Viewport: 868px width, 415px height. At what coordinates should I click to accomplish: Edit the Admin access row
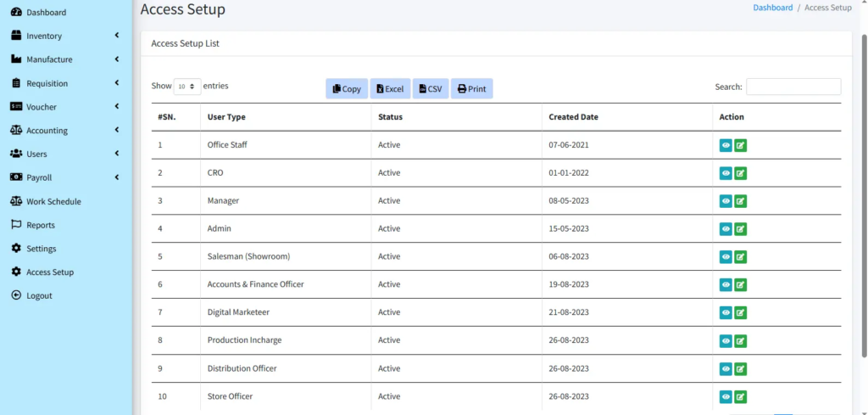tap(740, 229)
